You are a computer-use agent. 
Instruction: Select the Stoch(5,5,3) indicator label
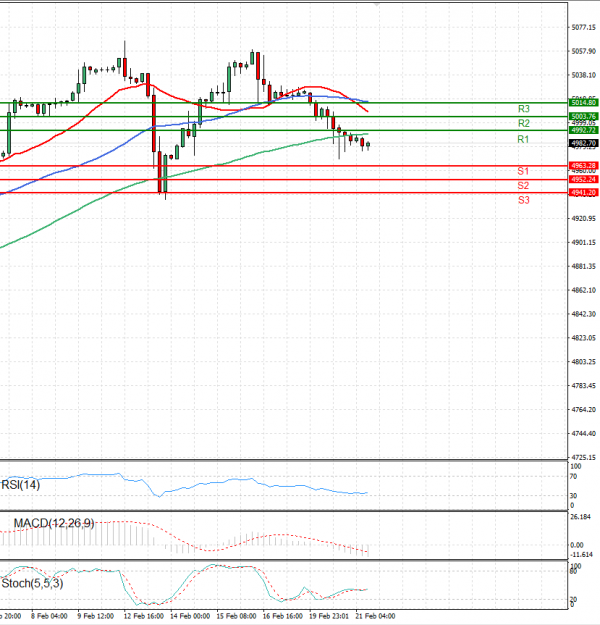(x=32, y=584)
